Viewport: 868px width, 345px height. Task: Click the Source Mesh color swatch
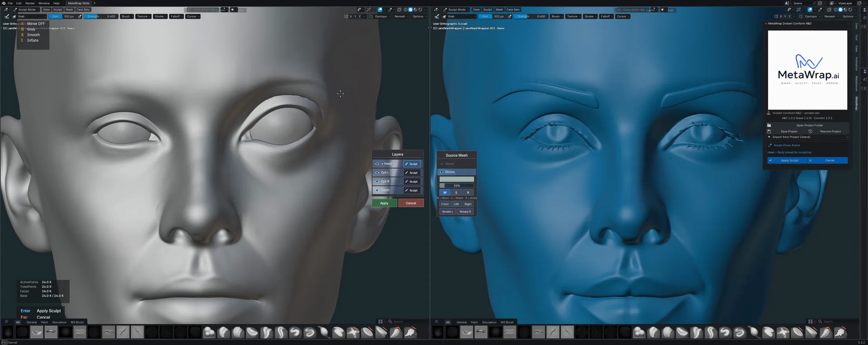(457, 179)
